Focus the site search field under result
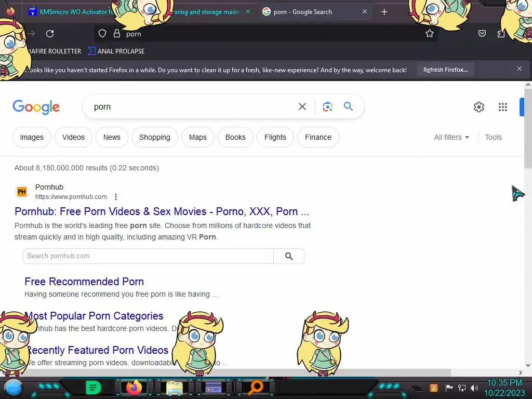The image size is (532, 399). click(148, 256)
